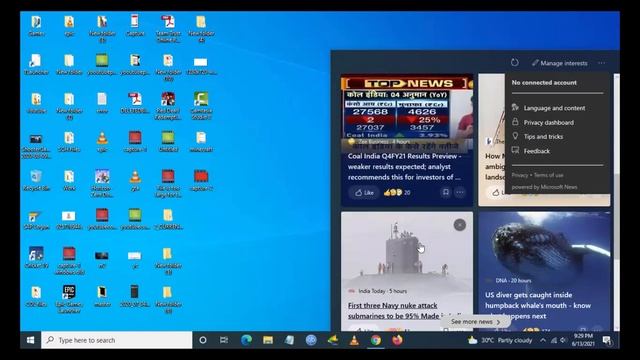Click the 30°C Partly cloudy weather widget
Image resolution: width=640 pixels, height=360 pixels.
500,340
